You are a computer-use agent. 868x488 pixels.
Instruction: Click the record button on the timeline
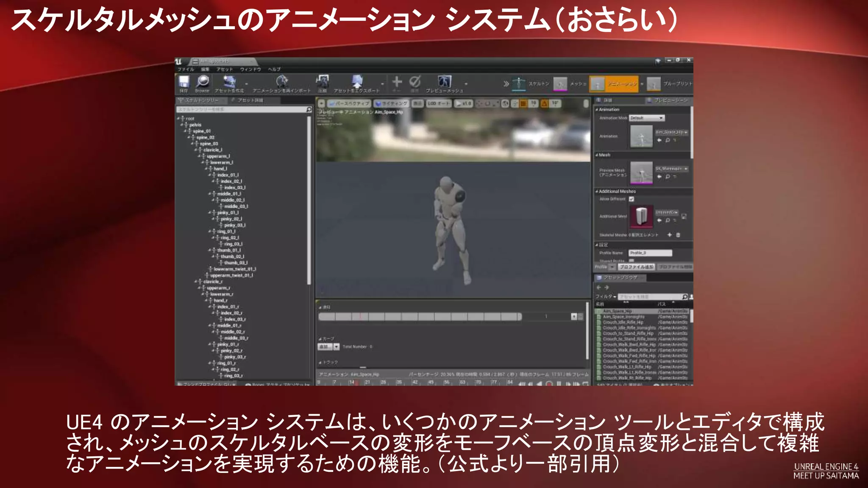point(549,384)
